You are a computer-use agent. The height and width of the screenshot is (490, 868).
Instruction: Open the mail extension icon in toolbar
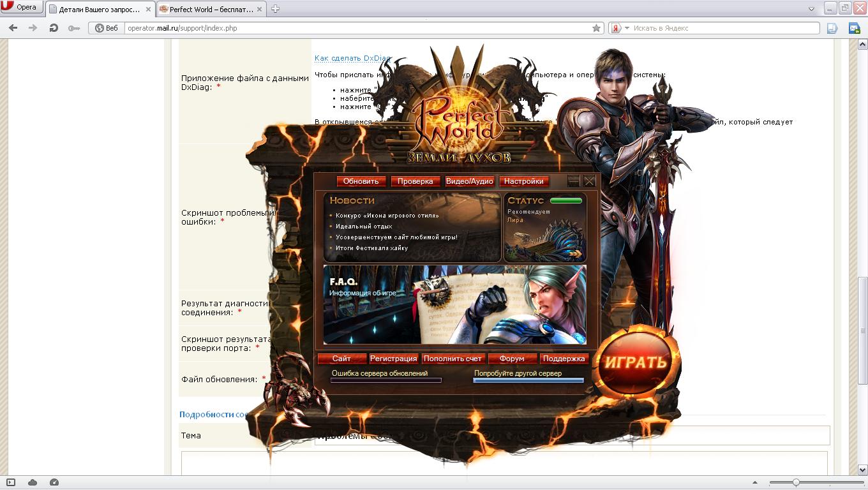(x=853, y=28)
